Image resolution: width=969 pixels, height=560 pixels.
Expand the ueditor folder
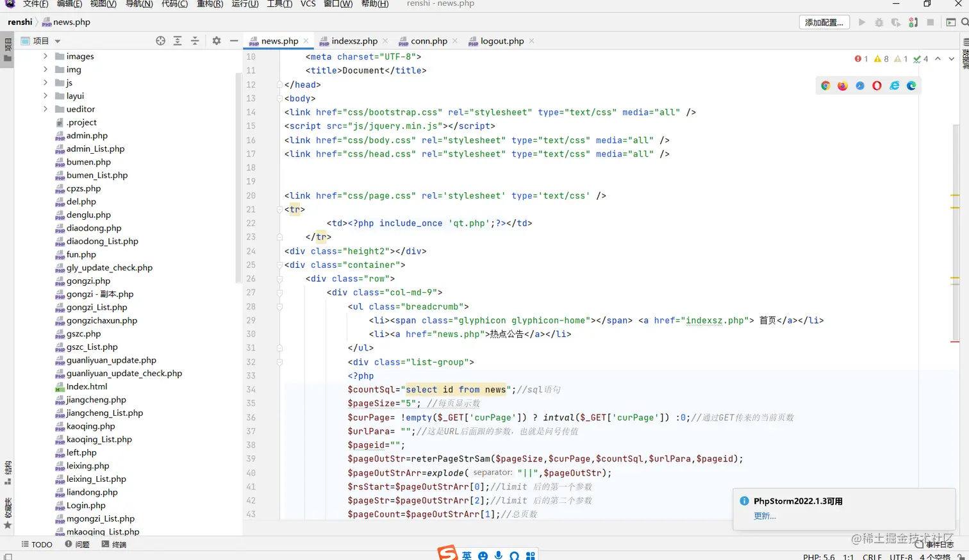click(45, 109)
